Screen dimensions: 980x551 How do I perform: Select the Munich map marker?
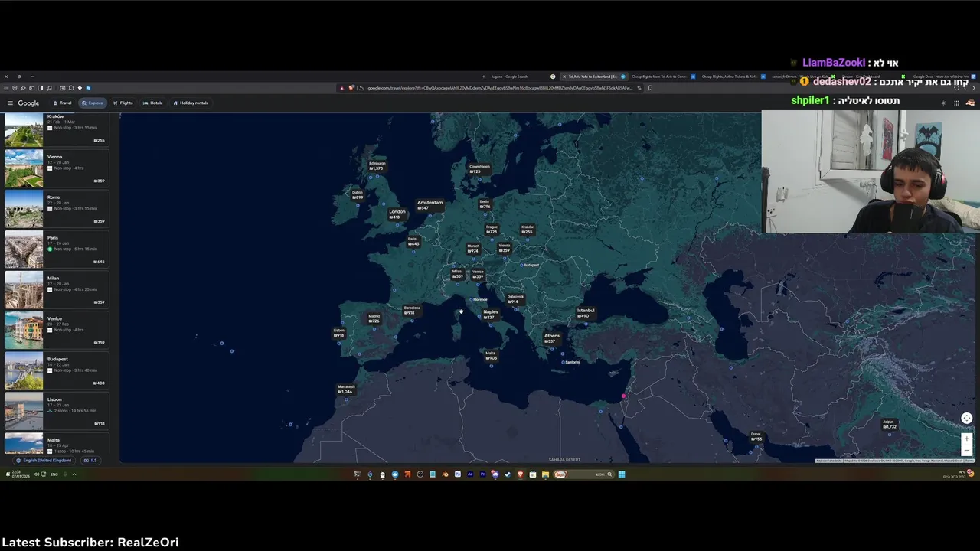pos(473,249)
